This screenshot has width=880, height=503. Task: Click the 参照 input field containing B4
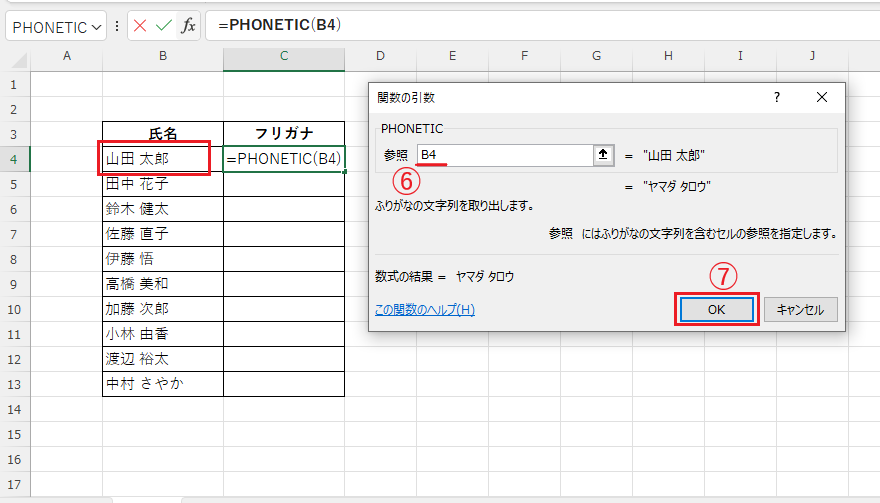(505, 155)
